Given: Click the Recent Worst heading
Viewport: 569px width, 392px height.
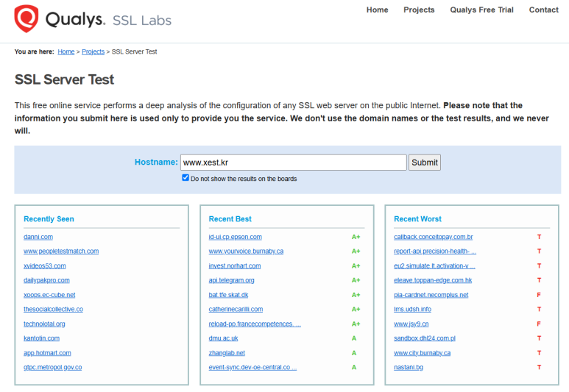Looking at the screenshot, I should coord(417,219).
